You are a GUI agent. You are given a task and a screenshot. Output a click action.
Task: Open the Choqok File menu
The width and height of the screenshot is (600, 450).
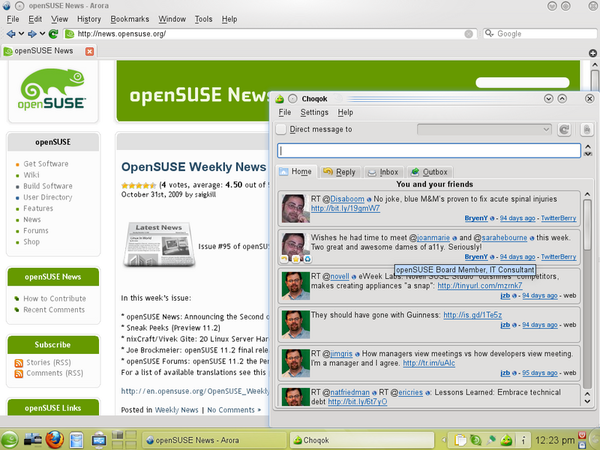click(285, 112)
